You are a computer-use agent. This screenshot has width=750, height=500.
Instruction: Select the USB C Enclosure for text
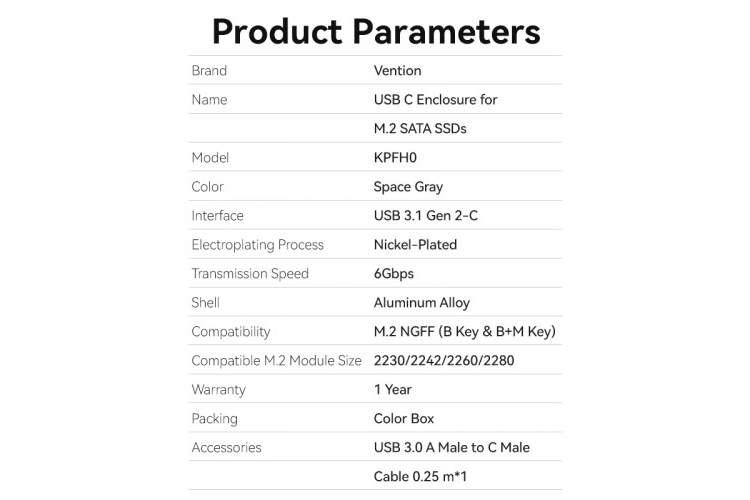[435, 100]
